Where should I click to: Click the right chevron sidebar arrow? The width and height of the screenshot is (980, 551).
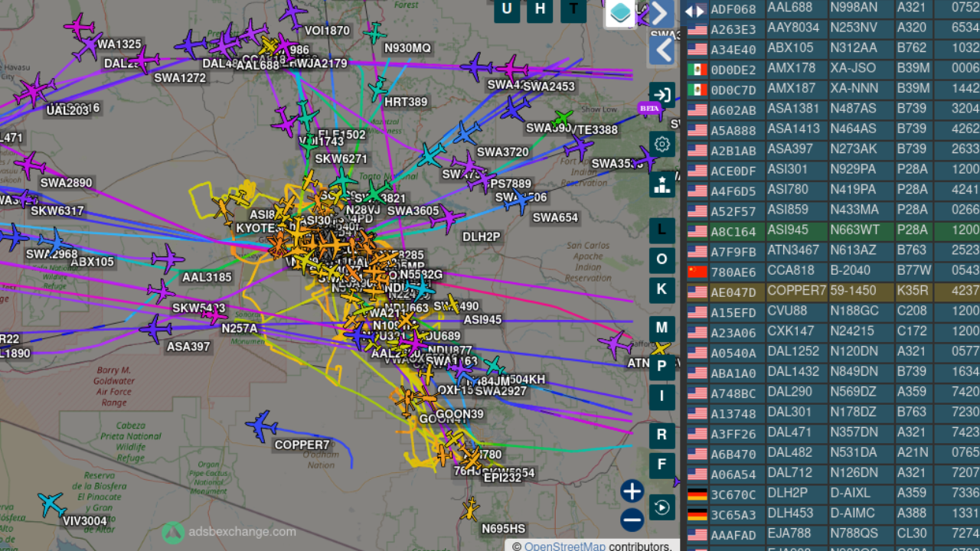pos(662,14)
